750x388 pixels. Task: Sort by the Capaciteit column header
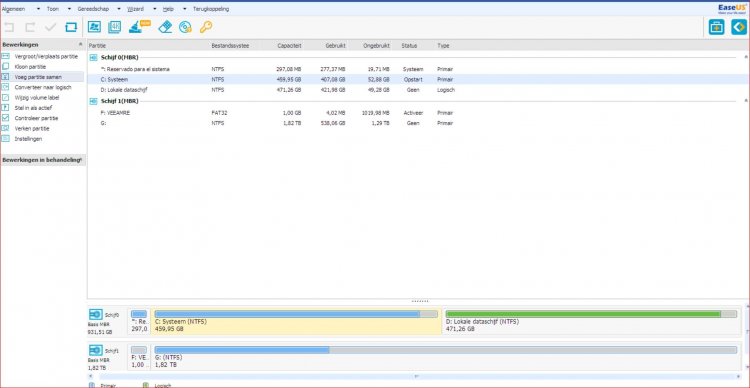click(x=290, y=46)
